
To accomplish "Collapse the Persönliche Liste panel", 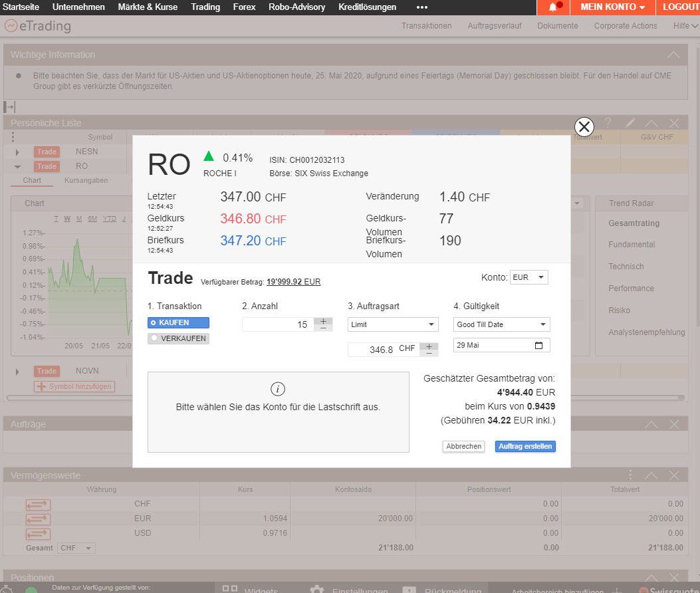I will pyautogui.click(x=651, y=123).
